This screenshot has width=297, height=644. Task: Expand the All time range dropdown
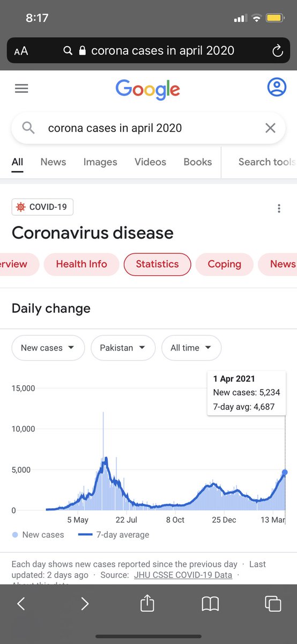click(x=191, y=348)
